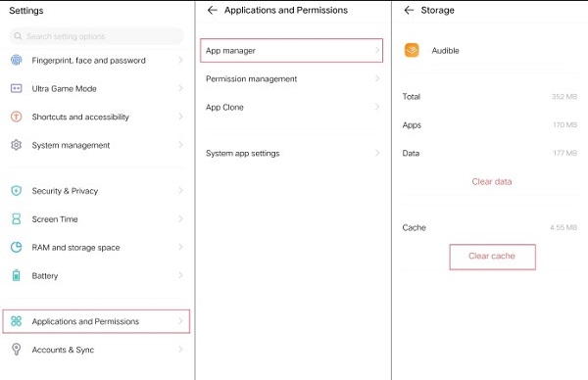The width and height of the screenshot is (588, 380).
Task: Open Ultra Game Mode
Action: point(97,88)
